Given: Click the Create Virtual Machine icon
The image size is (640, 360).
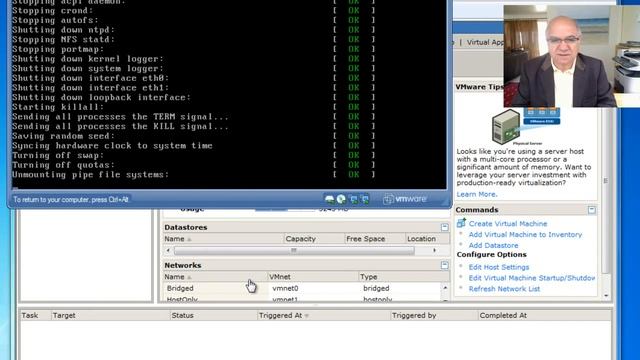Looking at the screenshot, I should point(461,223).
